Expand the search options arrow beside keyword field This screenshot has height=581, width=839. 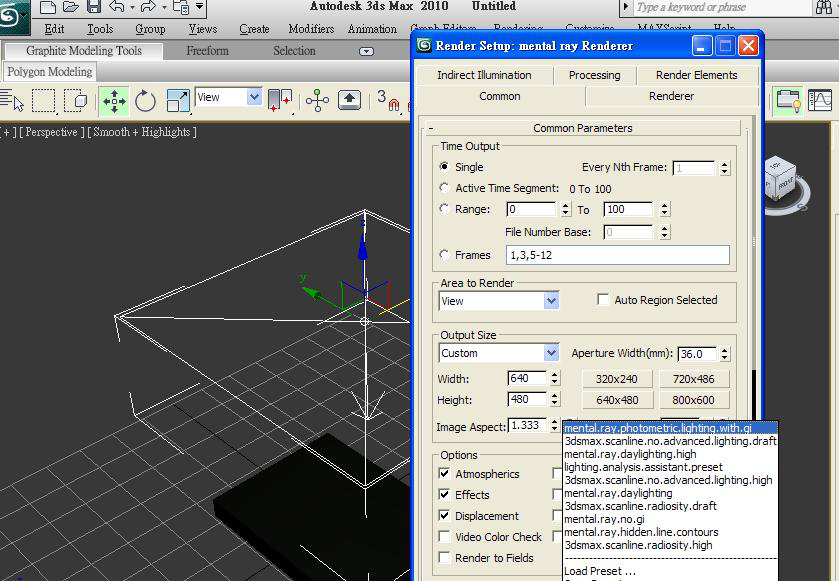[x=626, y=7]
